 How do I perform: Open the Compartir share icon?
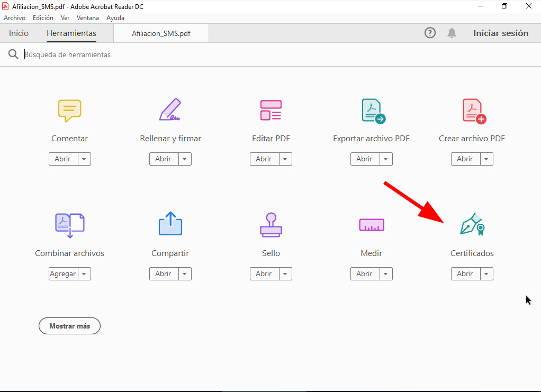tap(170, 223)
